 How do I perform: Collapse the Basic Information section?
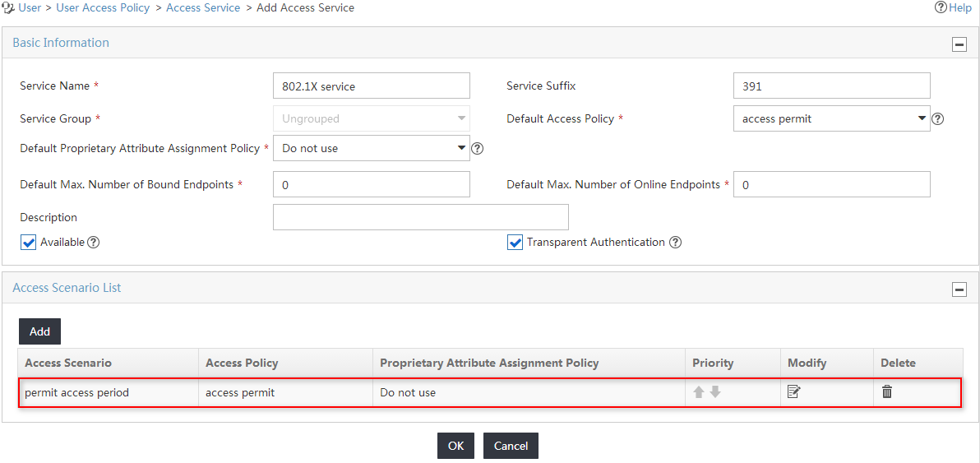959,44
